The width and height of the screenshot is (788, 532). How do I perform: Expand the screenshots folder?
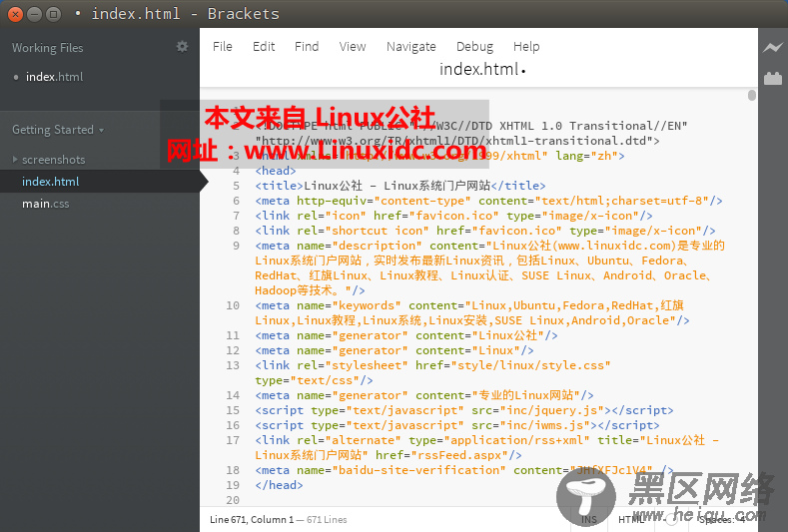click(x=16, y=160)
